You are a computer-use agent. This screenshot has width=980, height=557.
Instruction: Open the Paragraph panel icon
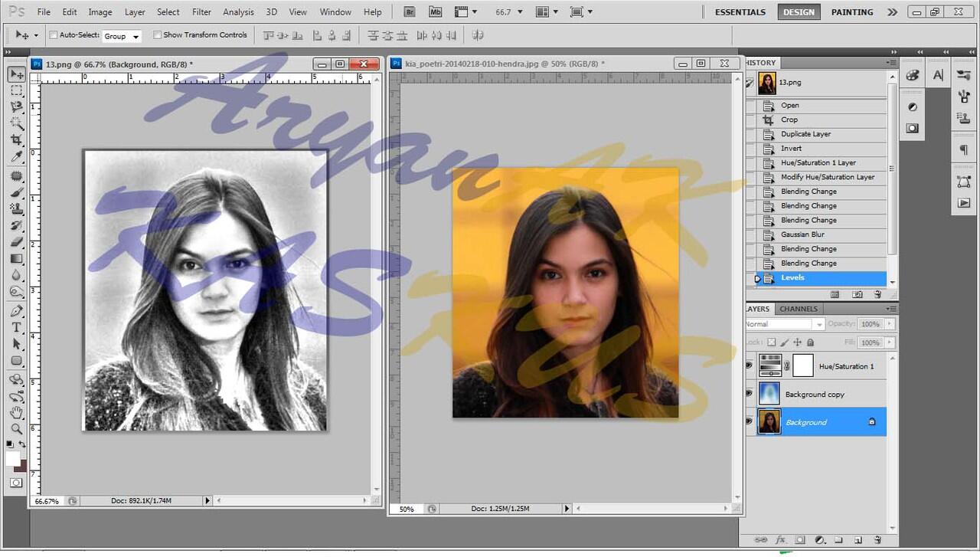(x=964, y=150)
